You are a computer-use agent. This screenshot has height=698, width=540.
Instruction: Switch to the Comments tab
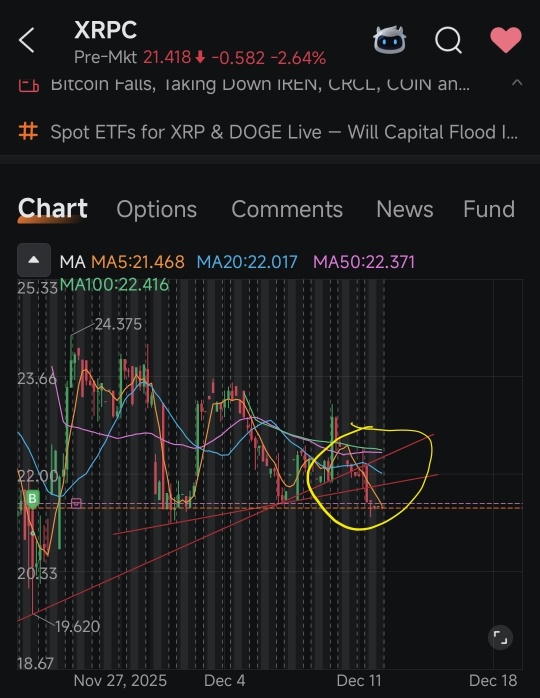tap(287, 209)
